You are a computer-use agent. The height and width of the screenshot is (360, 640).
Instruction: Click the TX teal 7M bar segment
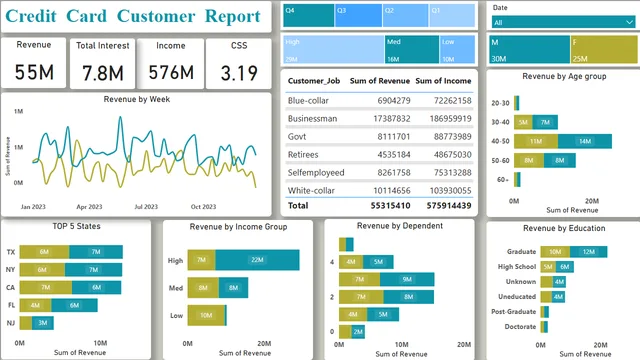coord(96,252)
